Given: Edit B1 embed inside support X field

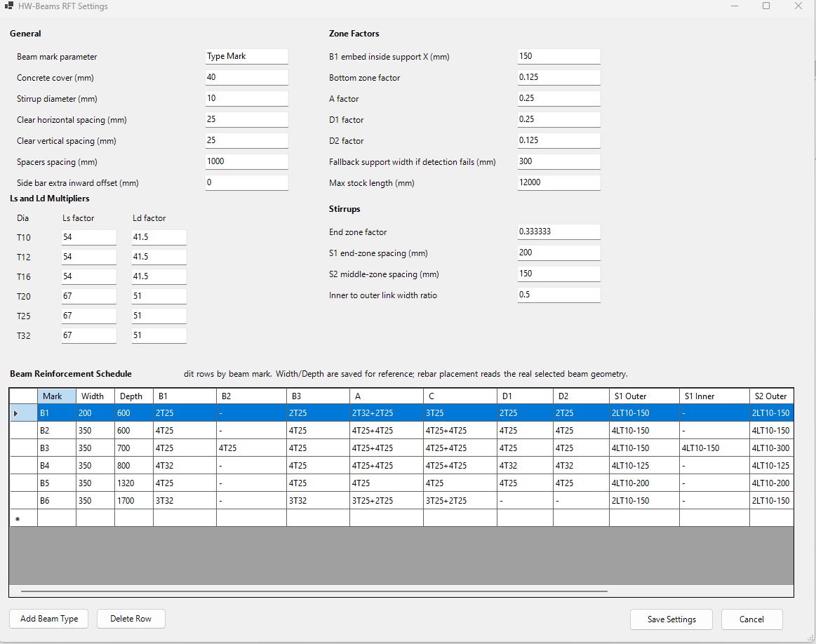Looking at the screenshot, I should click(x=559, y=56).
